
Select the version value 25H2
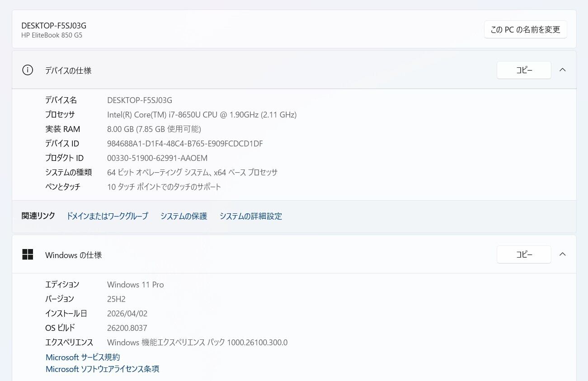[116, 299]
